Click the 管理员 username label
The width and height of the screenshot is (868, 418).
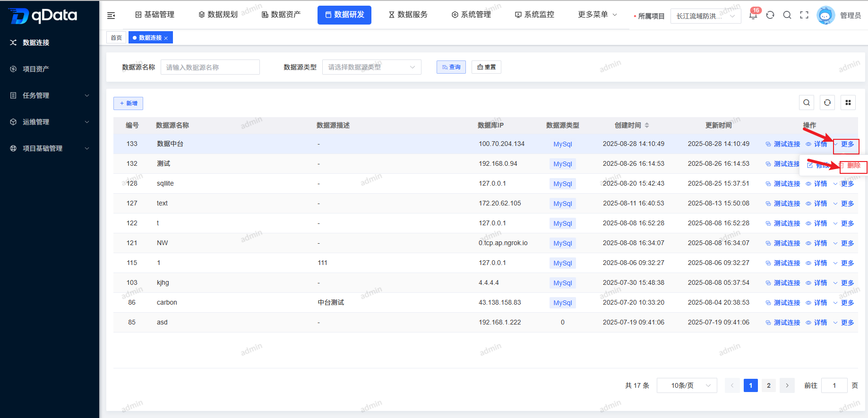[851, 16]
